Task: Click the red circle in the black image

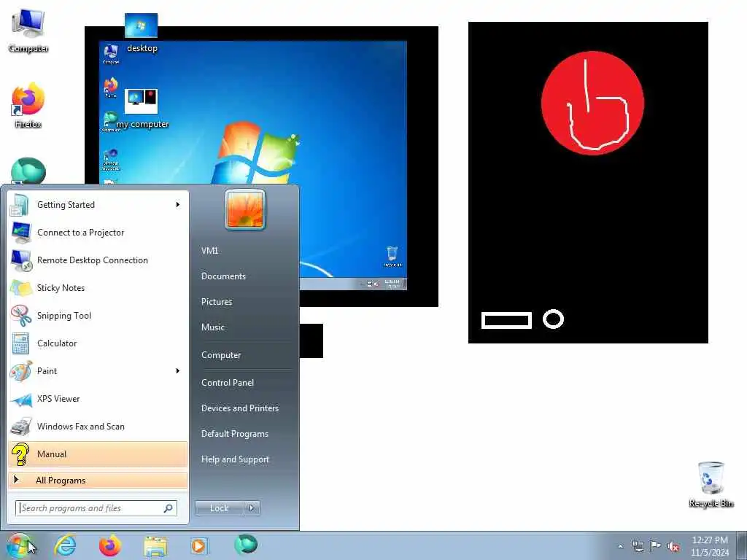Action: point(592,103)
